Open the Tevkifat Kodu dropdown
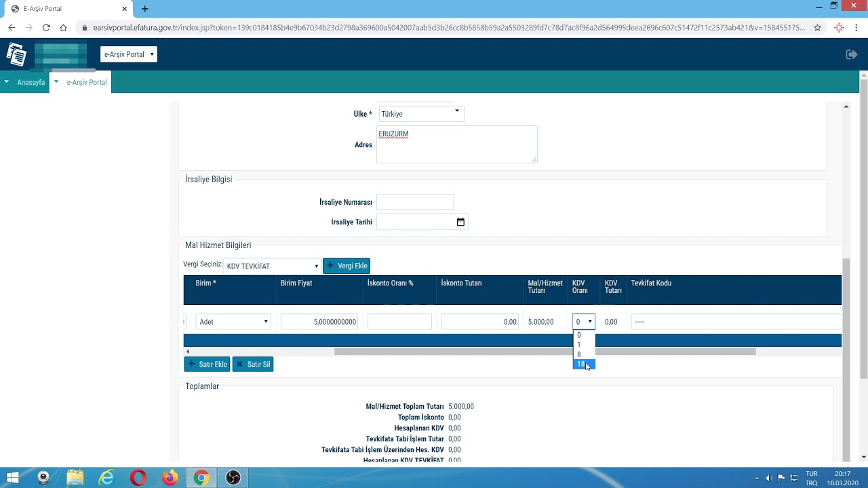The height and width of the screenshot is (488, 868). [x=736, y=322]
